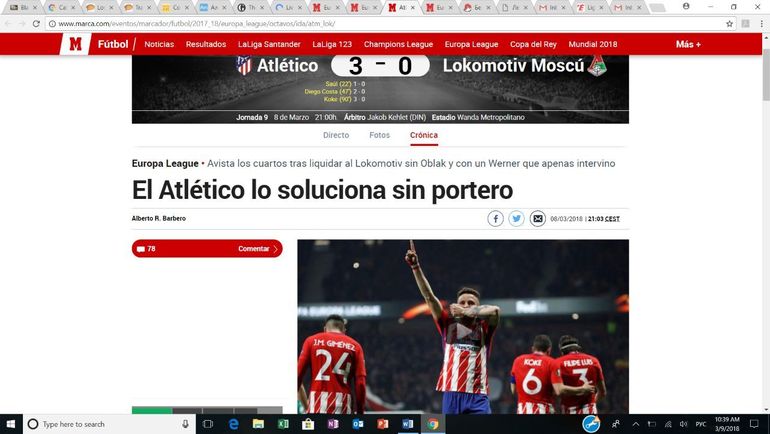Image resolution: width=770 pixels, height=434 pixels.
Task: Switch to first Gmail tab
Action: point(550,7)
